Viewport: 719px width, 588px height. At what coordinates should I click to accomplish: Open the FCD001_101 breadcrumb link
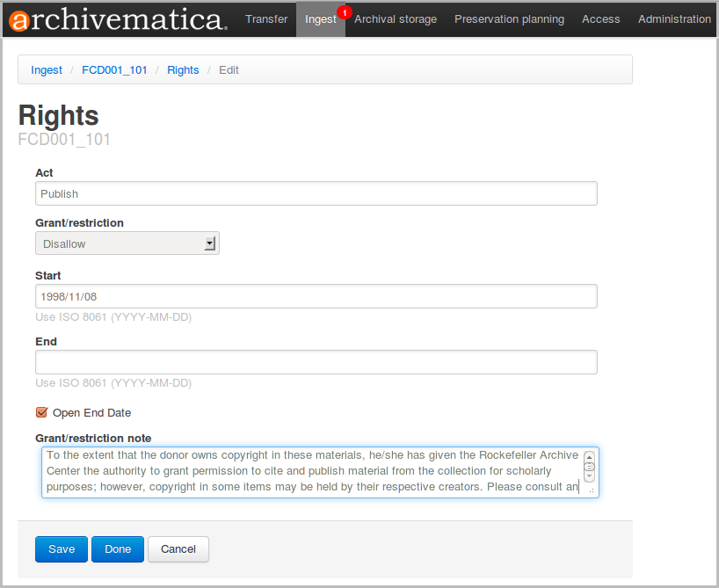point(114,70)
